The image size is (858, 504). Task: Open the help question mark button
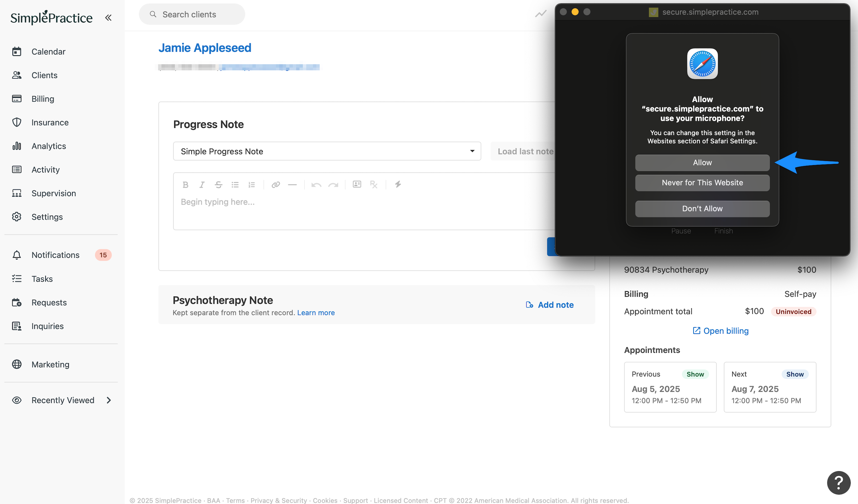[x=839, y=483]
